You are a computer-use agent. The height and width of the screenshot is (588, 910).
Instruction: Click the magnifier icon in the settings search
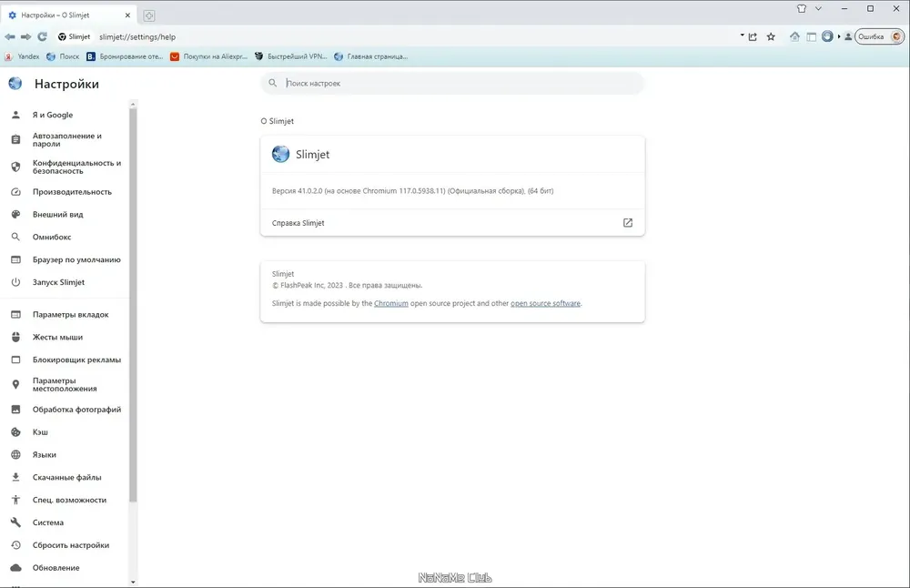(272, 83)
